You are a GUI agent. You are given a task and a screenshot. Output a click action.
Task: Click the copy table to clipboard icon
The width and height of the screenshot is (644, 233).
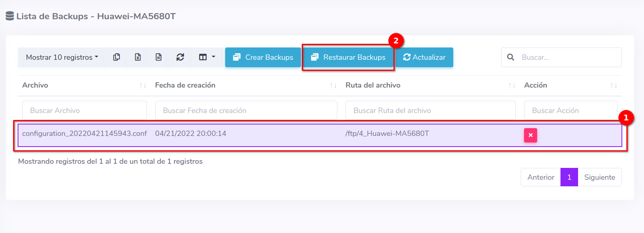117,57
